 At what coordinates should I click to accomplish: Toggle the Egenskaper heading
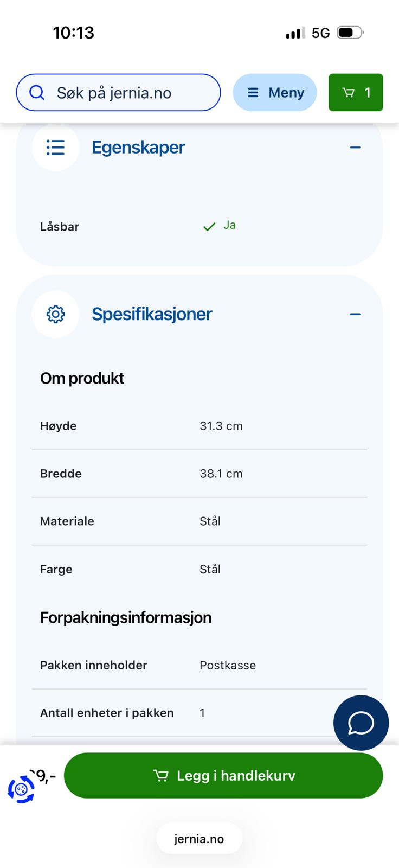coord(138,148)
